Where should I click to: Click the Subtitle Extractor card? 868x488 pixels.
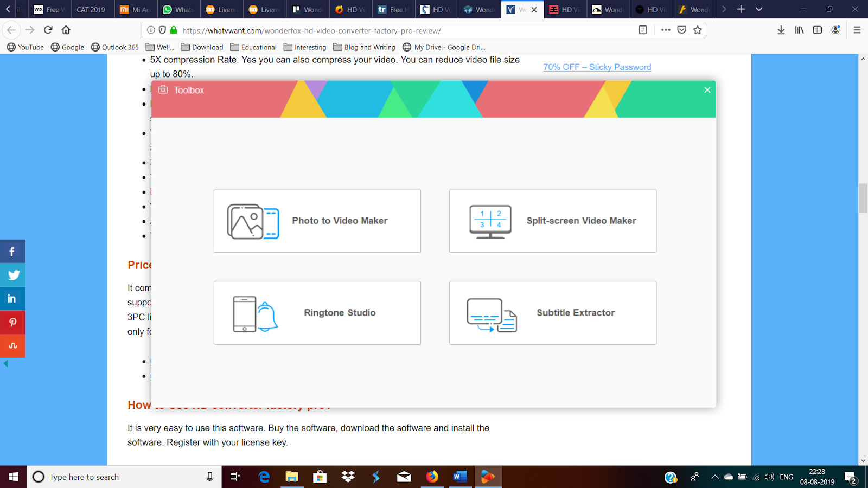[x=553, y=313]
